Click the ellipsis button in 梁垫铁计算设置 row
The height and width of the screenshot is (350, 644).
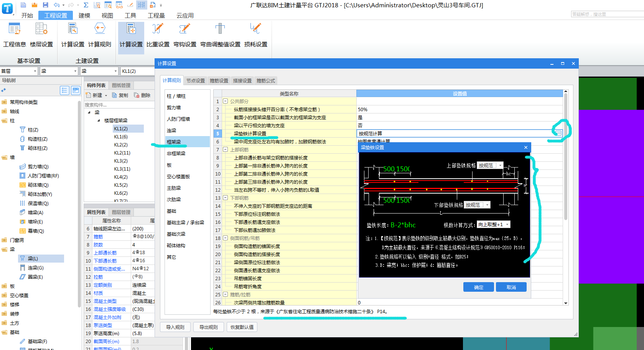[x=558, y=133]
